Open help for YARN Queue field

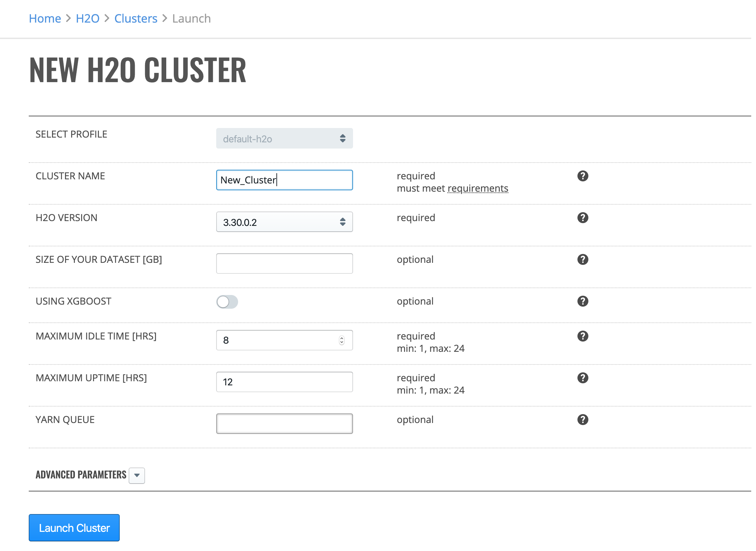[x=583, y=420]
